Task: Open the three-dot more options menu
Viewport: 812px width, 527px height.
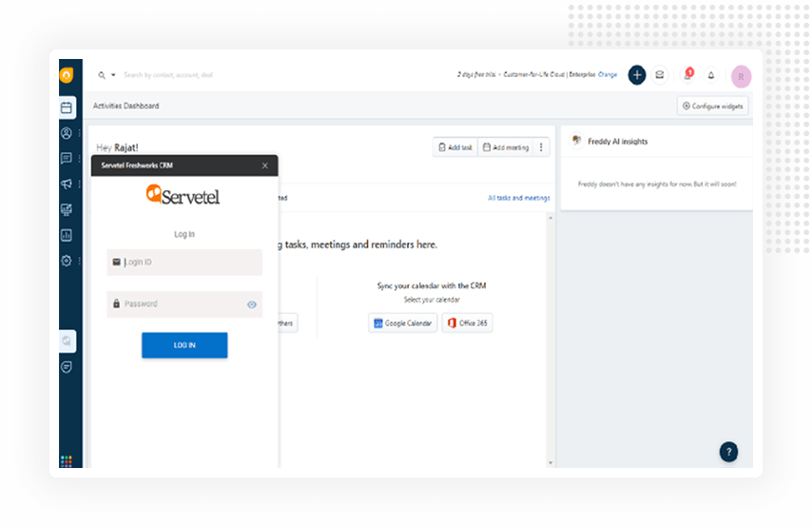Action: (x=541, y=147)
